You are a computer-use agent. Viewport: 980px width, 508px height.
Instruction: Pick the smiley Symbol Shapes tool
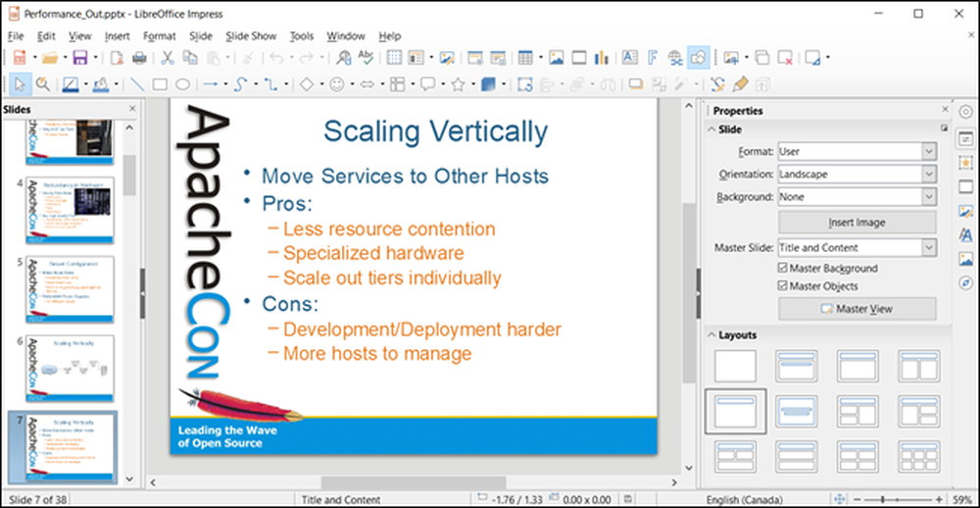tap(337, 84)
